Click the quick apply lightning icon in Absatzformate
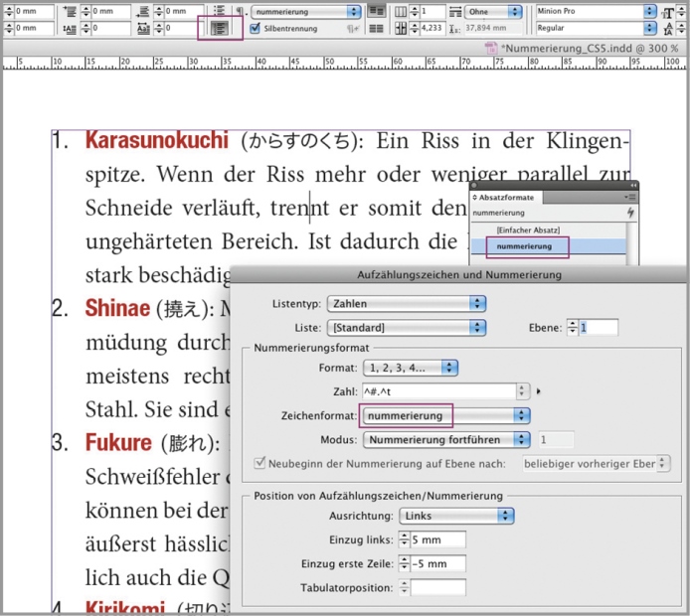The width and height of the screenshot is (690, 616). (630, 213)
